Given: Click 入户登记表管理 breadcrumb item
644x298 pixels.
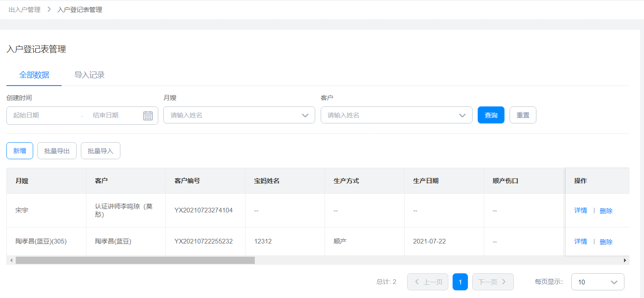Looking at the screenshot, I should (x=80, y=9).
